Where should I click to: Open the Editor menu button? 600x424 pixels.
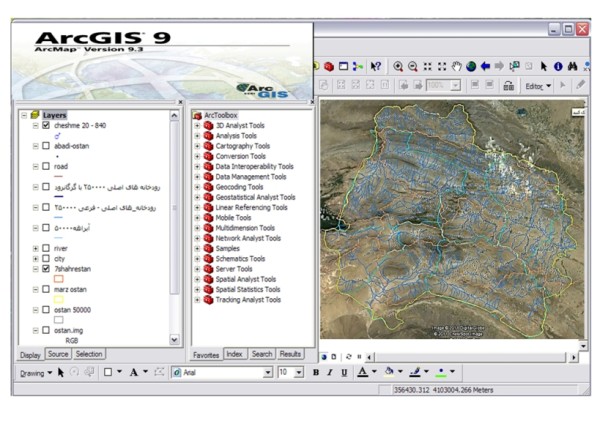pyautogui.click(x=538, y=86)
